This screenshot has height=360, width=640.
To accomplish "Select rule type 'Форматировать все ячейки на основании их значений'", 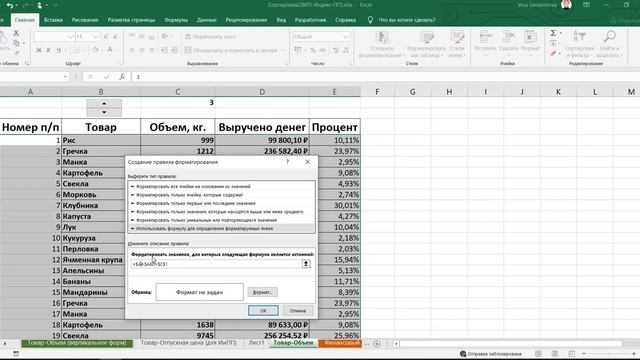I will point(222,187).
